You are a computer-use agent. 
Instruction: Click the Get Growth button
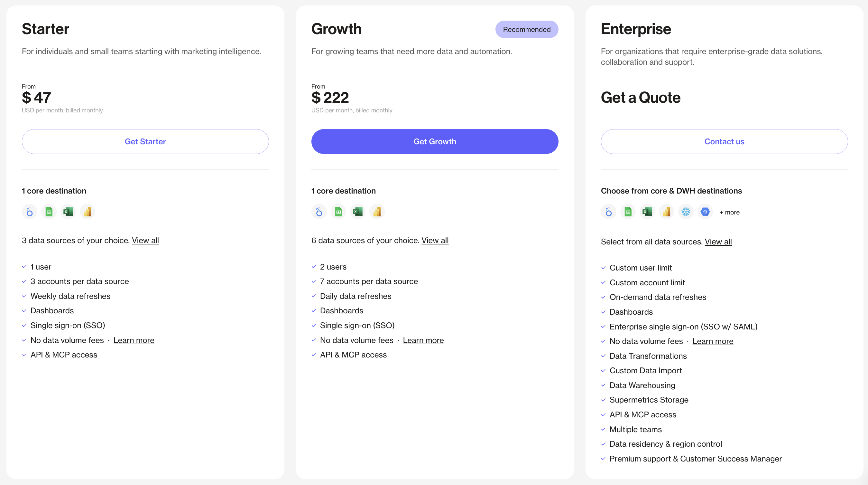435,141
